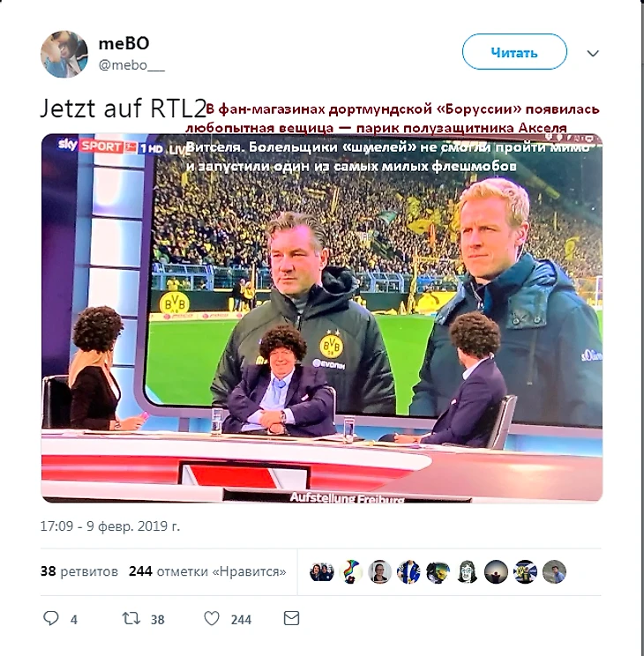Open meBO display name link
Screen dimensions: 644x656
coord(124,43)
